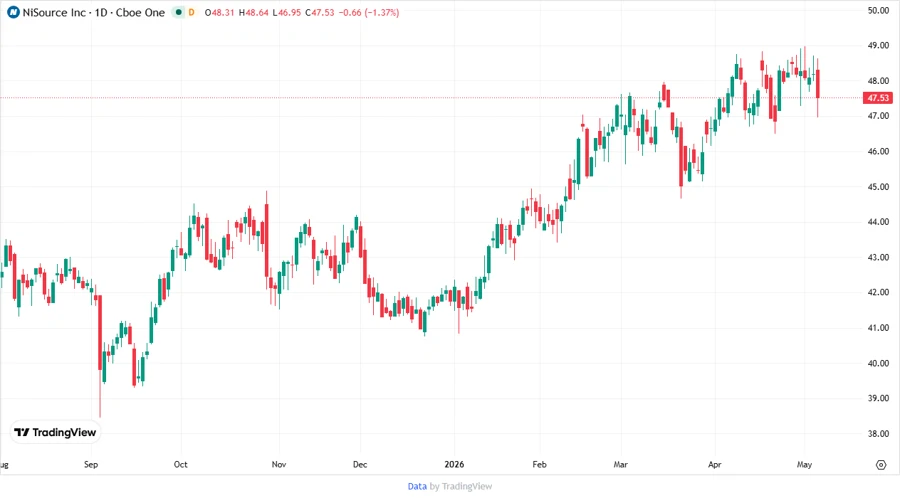Click the Mar label on the time axis
Screen dimensions: 900x498
click(x=620, y=465)
